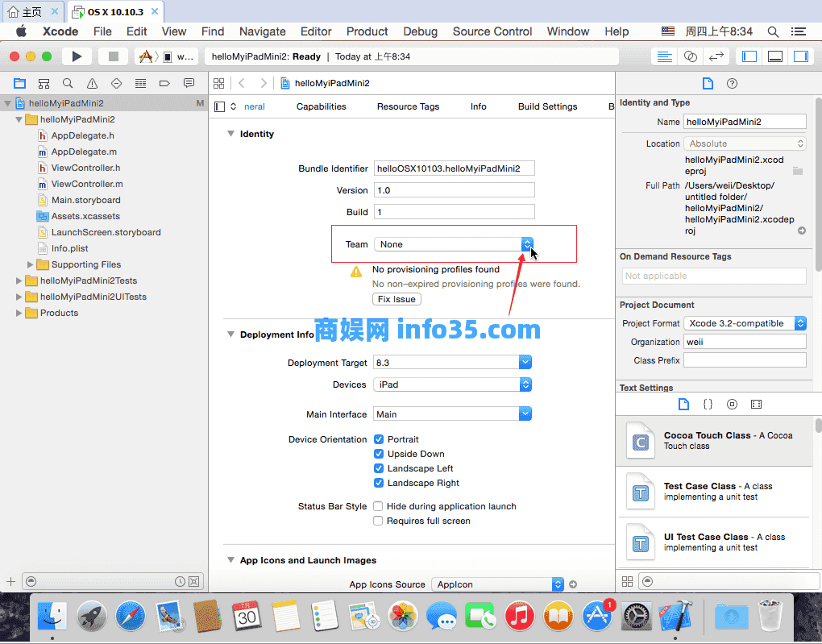
Task: Stop the running build
Action: [x=114, y=56]
